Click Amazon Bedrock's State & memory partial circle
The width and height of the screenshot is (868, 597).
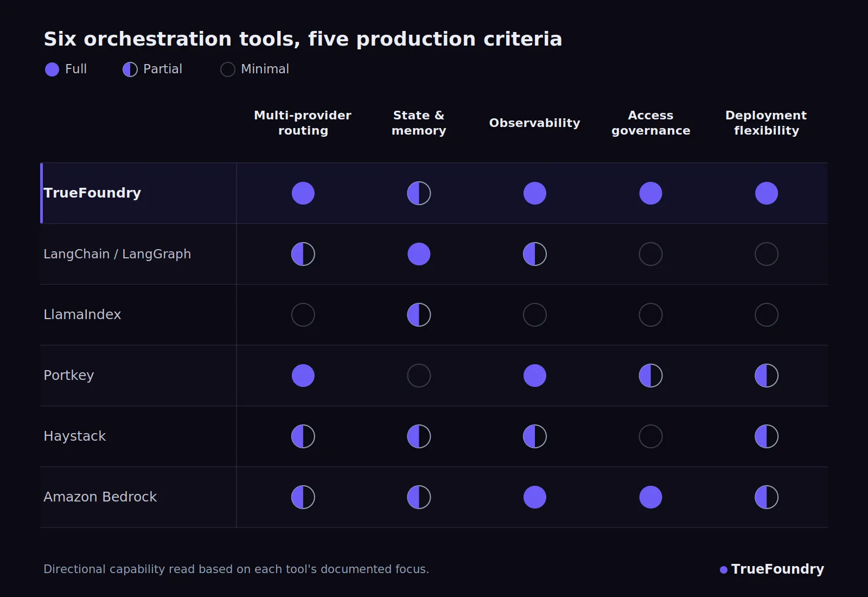tap(419, 497)
